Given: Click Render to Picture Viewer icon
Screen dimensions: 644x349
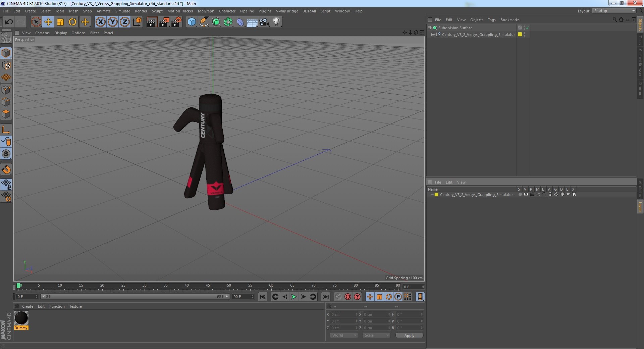Looking at the screenshot, I should pos(164,22).
